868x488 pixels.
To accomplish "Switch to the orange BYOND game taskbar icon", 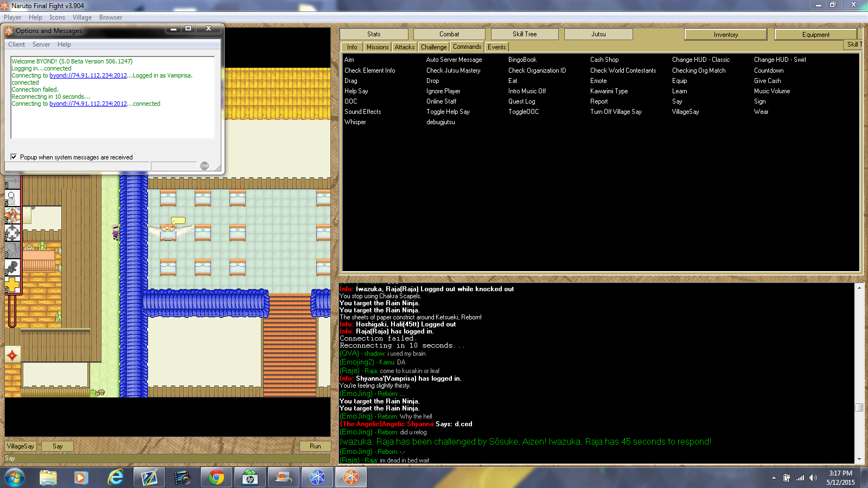I will 351,478.
